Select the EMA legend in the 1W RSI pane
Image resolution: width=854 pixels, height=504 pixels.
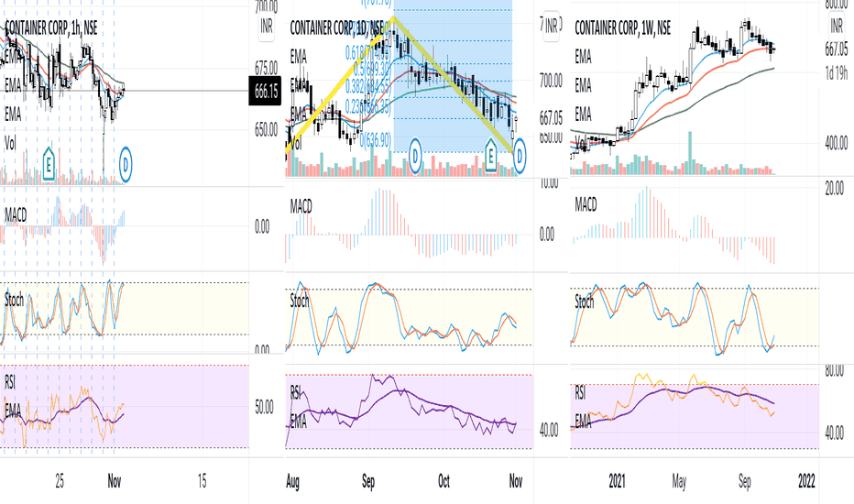[584, 422]
